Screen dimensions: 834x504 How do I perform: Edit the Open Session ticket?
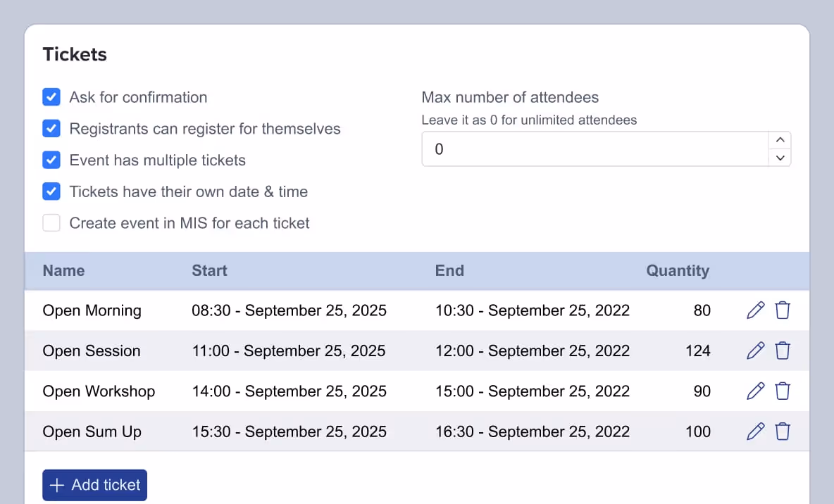(x=755, y=351)
